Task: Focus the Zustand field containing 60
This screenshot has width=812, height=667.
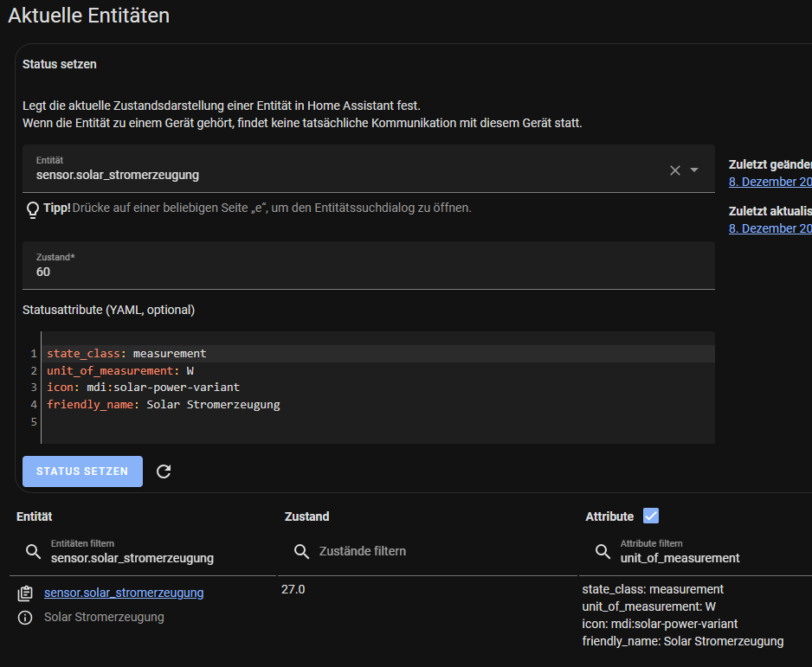Action: pyautogui.click(x=368, y=271)
